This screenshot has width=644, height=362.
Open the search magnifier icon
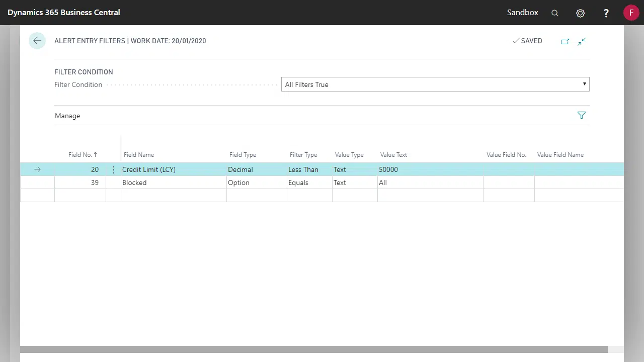(555, 13)
